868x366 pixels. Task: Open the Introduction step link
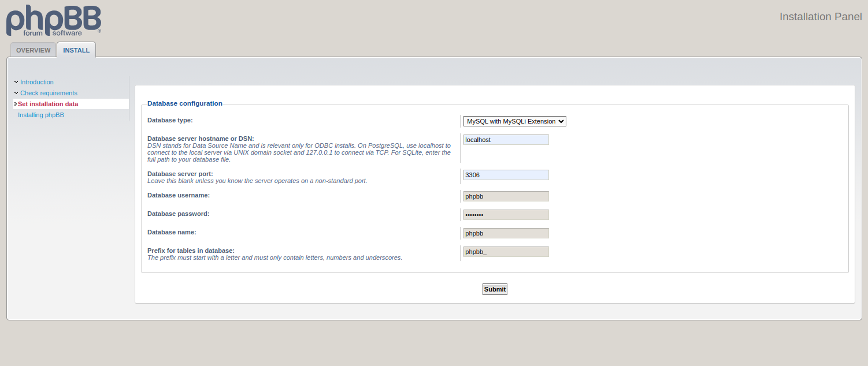pyautogui.click(x=37, y=82)
